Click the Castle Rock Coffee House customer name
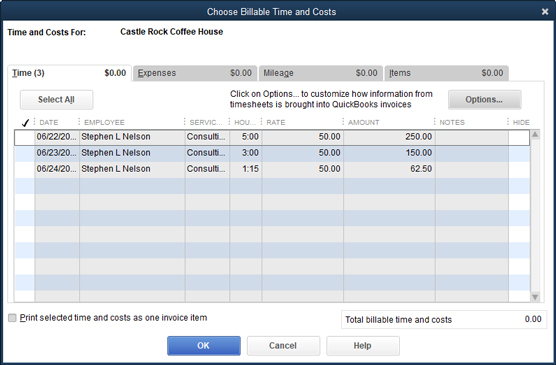This screenshot has height=365, width=556. tap(172, 32)
